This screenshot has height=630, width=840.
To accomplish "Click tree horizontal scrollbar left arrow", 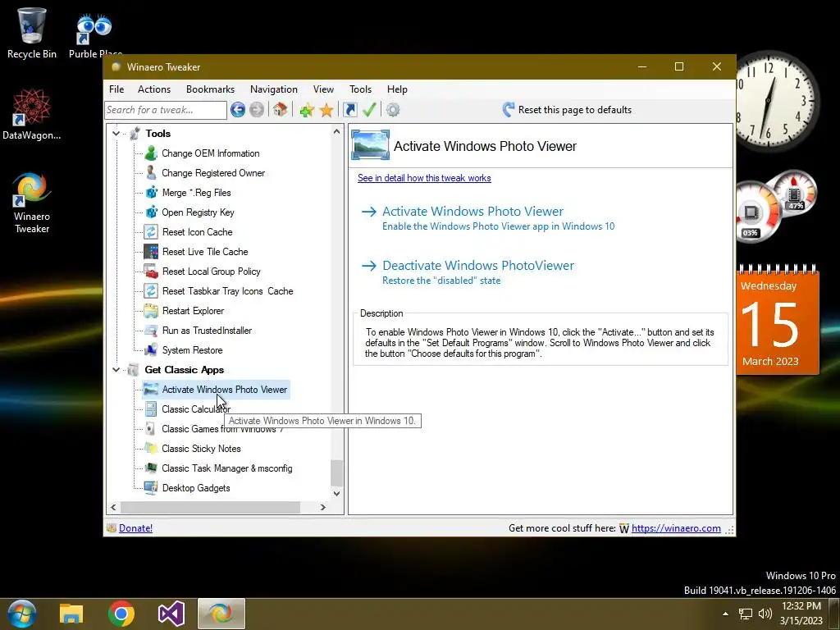I will 113,507.
